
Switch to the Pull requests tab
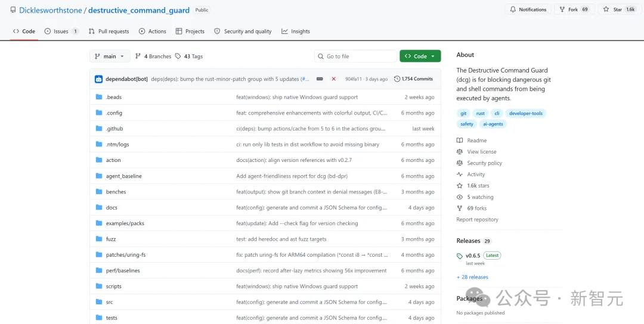[x=109, y=31]
